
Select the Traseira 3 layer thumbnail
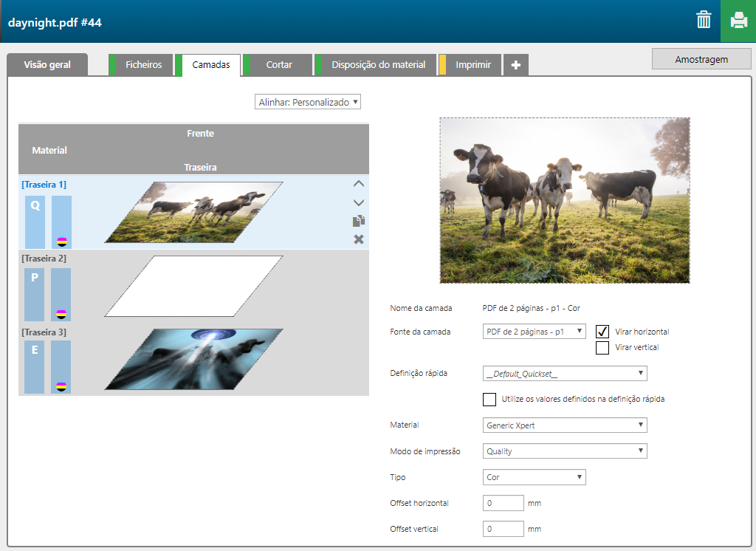point(193,359)
